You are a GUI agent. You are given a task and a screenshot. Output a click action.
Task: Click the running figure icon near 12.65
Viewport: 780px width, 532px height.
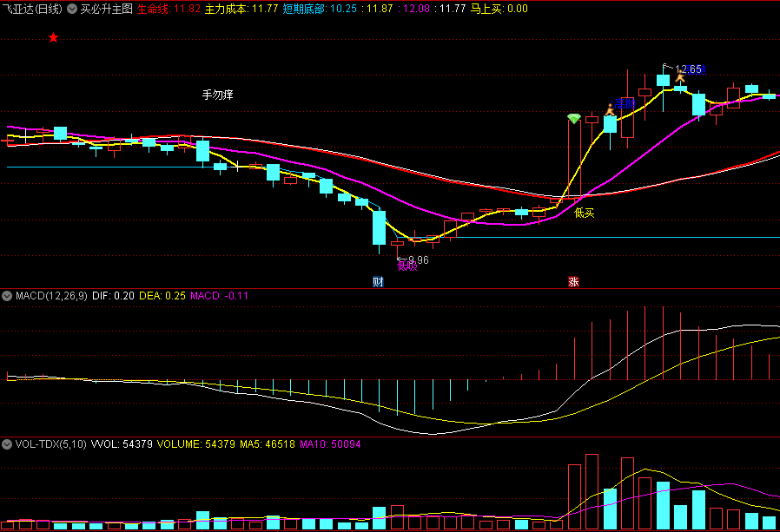pyautogui.click(x=679, y=76)
